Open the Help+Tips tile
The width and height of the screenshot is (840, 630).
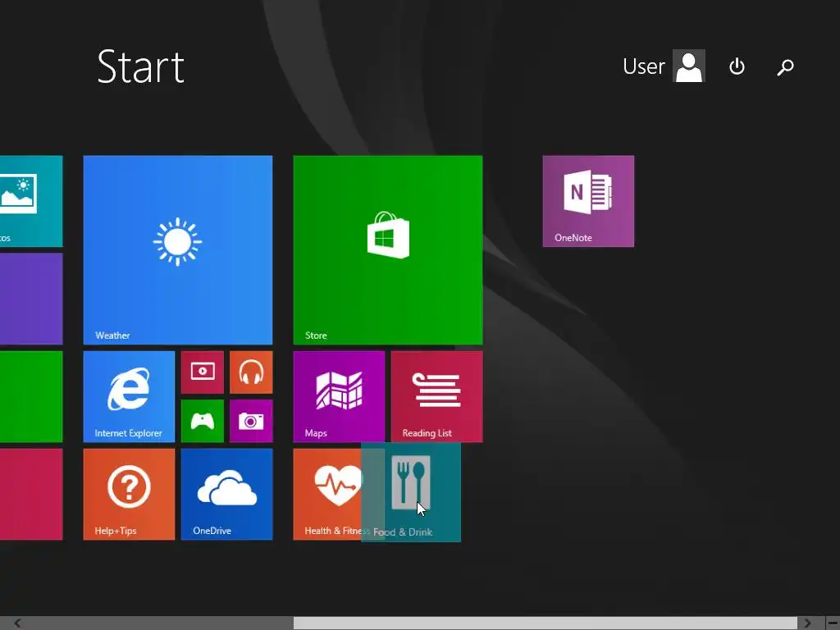[129, 495]
